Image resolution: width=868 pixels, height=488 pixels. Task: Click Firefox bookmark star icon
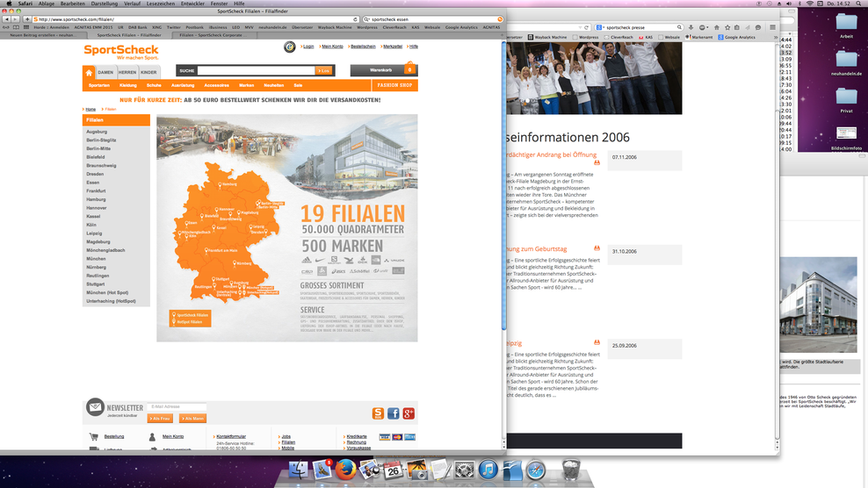[727, 27]
